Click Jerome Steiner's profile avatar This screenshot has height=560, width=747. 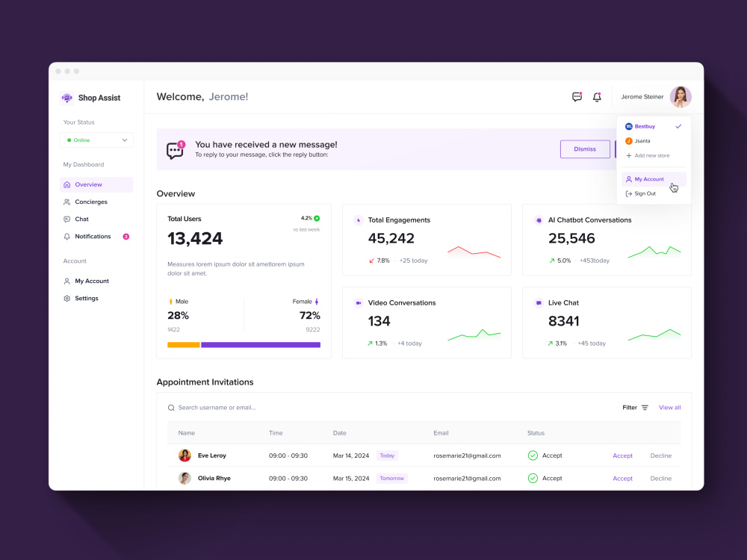coord(681,96)
